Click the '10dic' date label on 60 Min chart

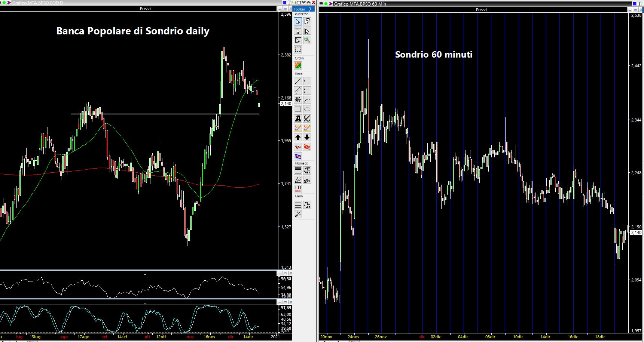coord(518,337)
